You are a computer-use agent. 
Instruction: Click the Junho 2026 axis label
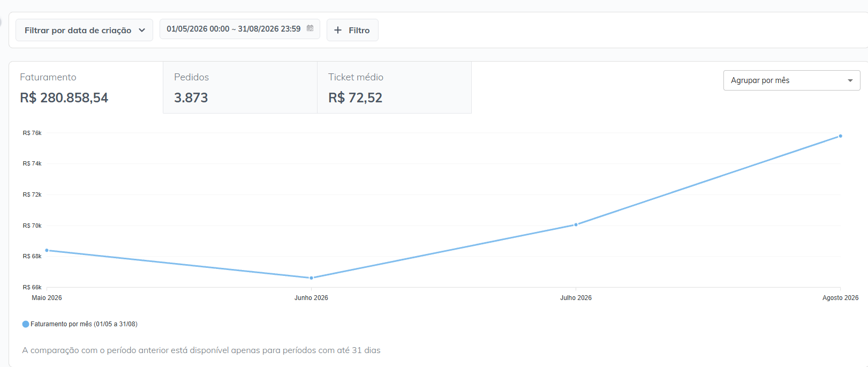tap(311, 298)
